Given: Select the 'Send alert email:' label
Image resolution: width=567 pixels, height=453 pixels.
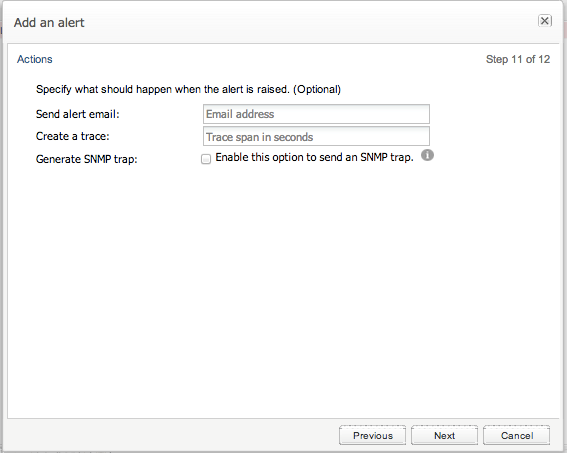Looking at the screenshot, I should (77, 114).
